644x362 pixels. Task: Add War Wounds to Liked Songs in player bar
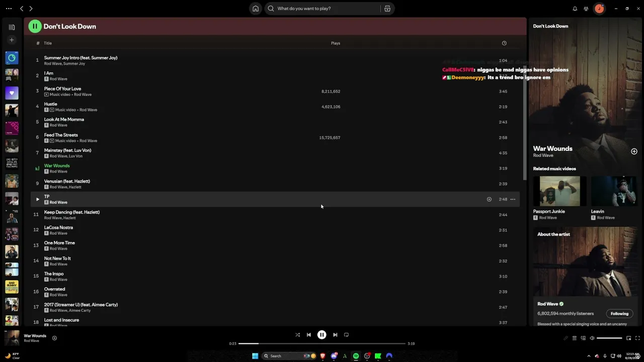pos(54,338)
